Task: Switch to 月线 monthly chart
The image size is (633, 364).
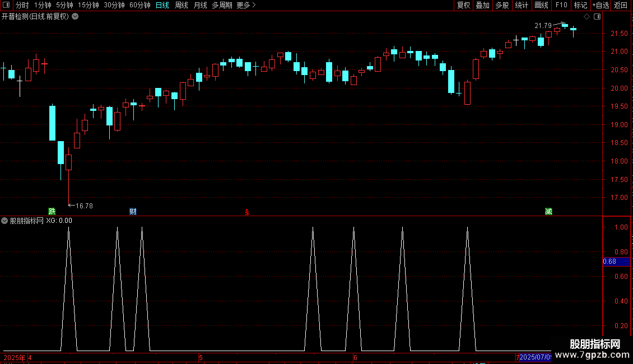Action: [x=200, y=5]
